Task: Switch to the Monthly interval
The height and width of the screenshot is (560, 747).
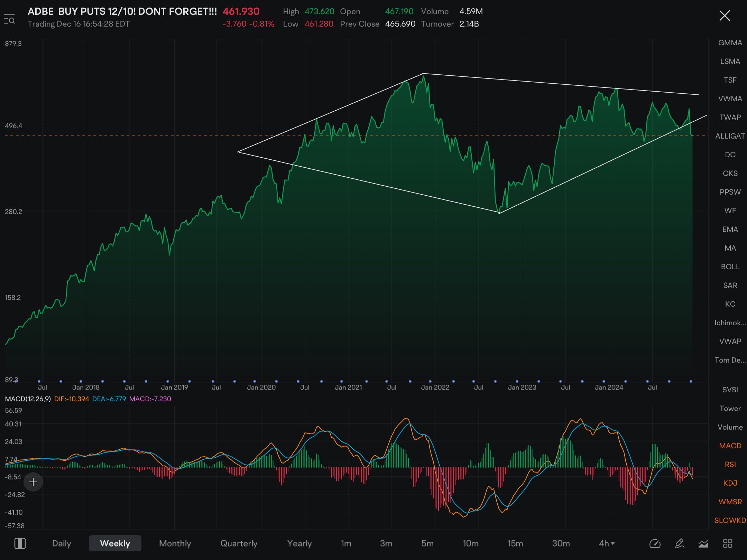Action: [x=175, y=543]
